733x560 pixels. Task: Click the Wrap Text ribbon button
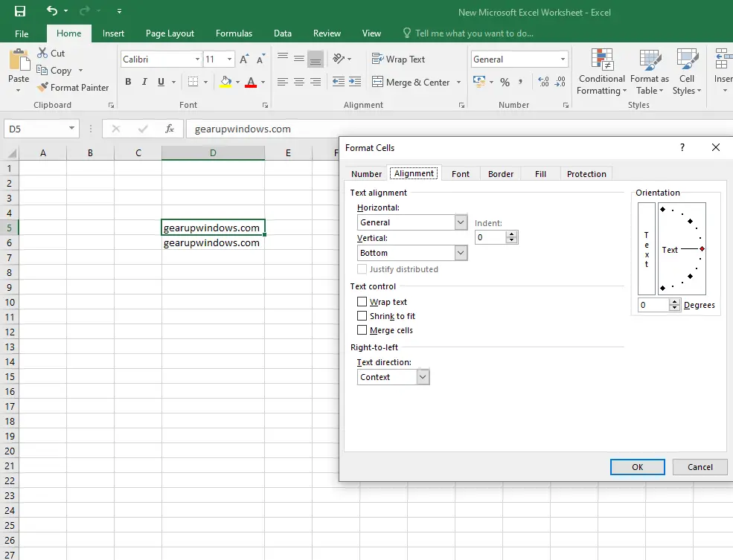pos(398,59)
